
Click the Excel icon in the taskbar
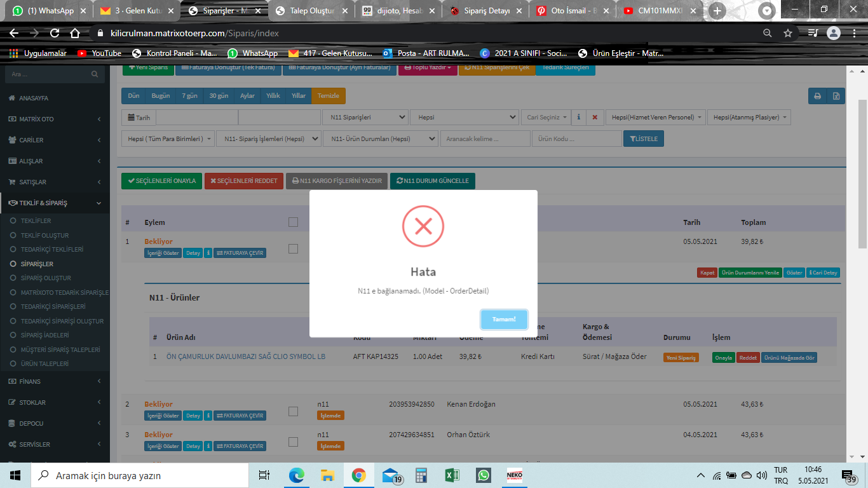coord(452,475)
